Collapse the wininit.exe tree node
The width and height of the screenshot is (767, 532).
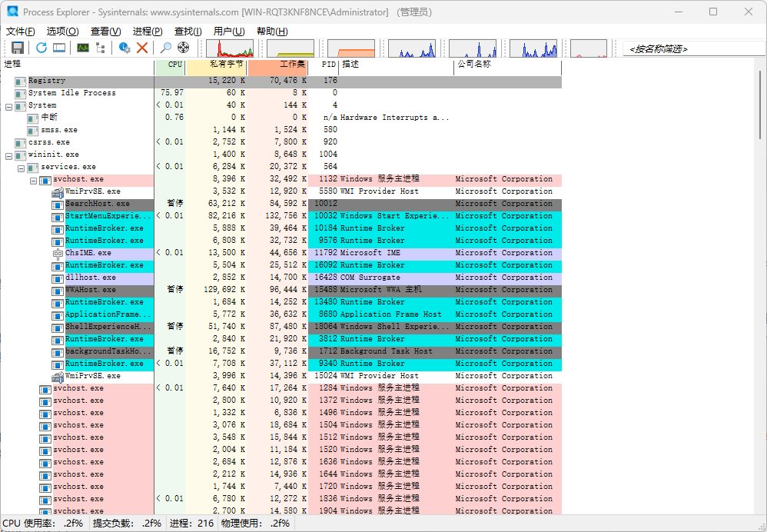pyautogui.click(x=9, y=155)
